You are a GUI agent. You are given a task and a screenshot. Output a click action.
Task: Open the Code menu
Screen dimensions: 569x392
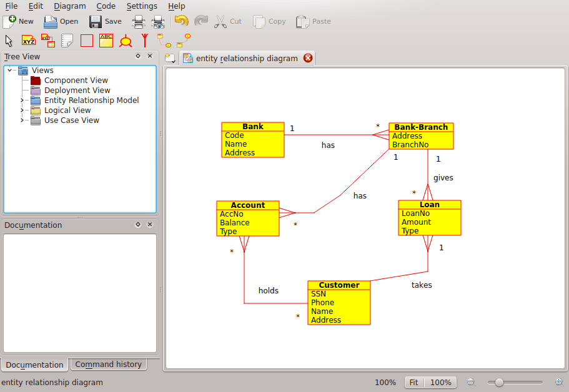pos(106,6)
